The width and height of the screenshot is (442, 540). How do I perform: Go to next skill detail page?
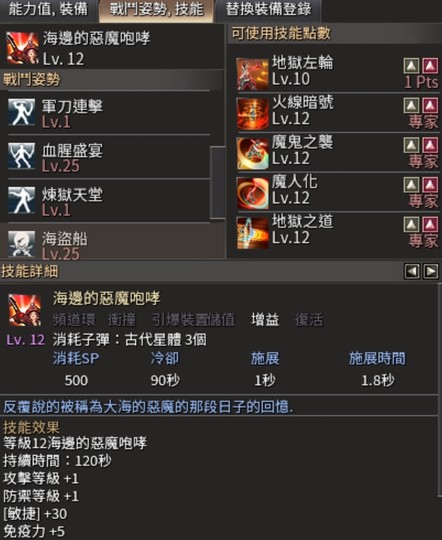pyautogui.click(x=431, y=271)
